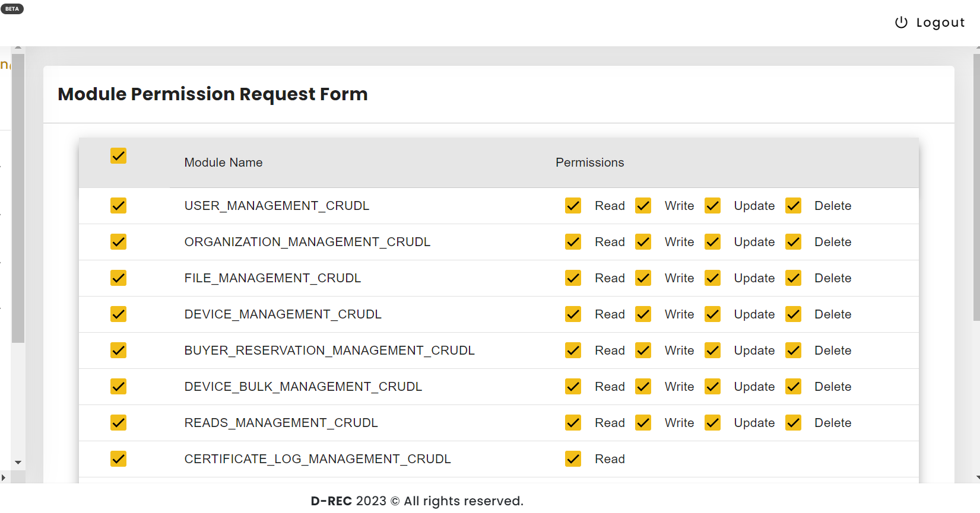Screen dimensions: 980x513
Task: Toggle Read permission for ORGANIZATION_MANAGEMENT_CRUDL
Action: (x=573, y=242)
